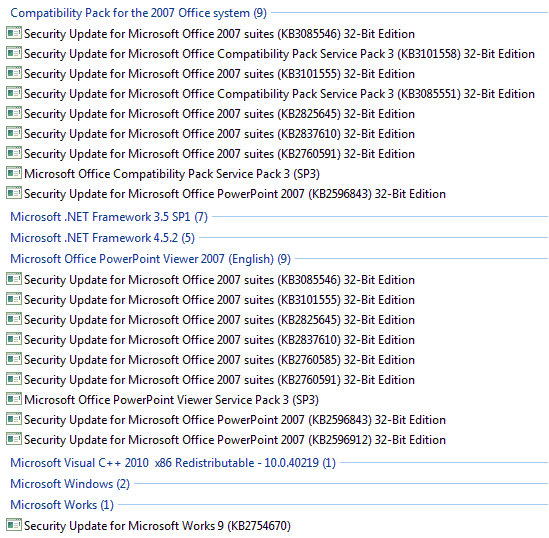Expand Microsoft .NET Framework 3.5 SP1 group

click(x=109, y=217)
